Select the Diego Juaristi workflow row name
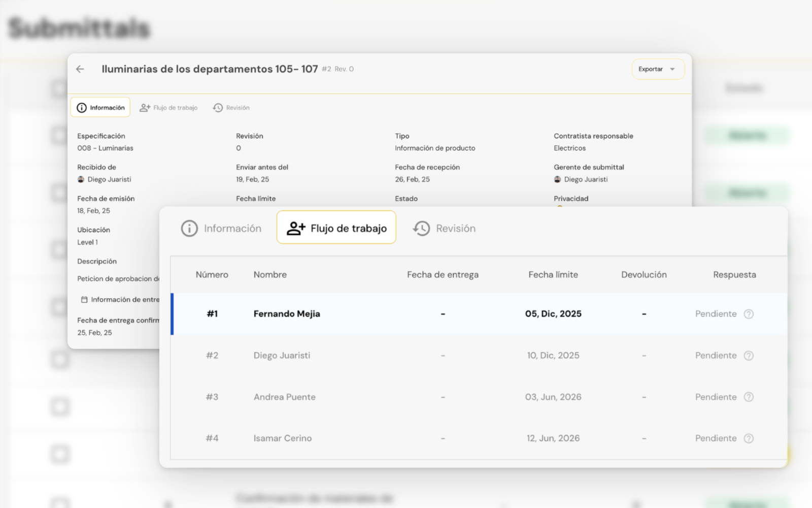This screenshot has height=508, width=812. tap(282, 356)
